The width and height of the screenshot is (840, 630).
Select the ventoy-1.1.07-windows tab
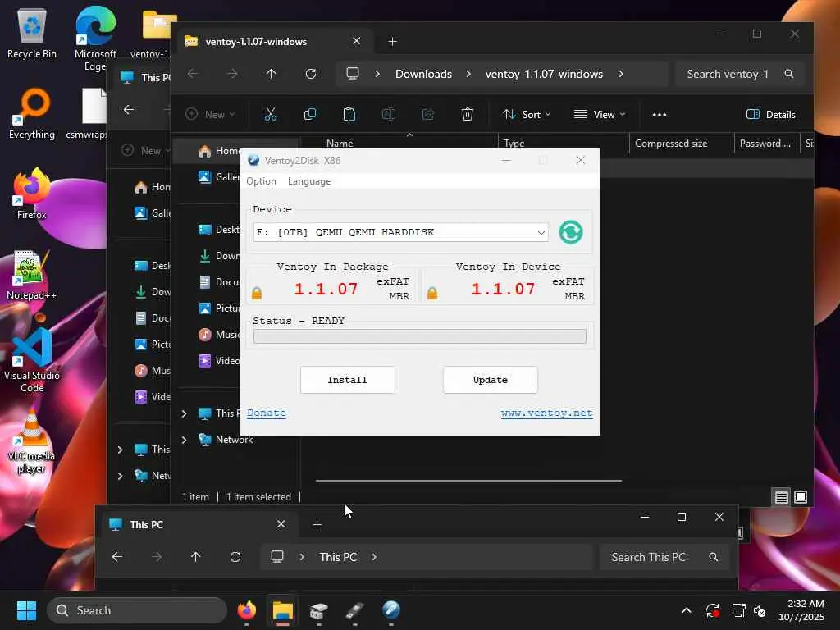[x=273, y=41]
